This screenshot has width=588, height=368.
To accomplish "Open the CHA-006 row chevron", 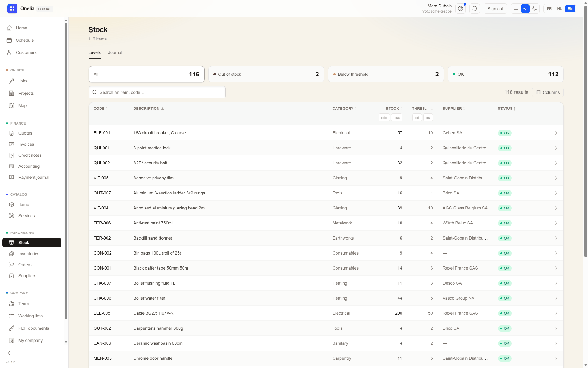I will pos(556,298).
